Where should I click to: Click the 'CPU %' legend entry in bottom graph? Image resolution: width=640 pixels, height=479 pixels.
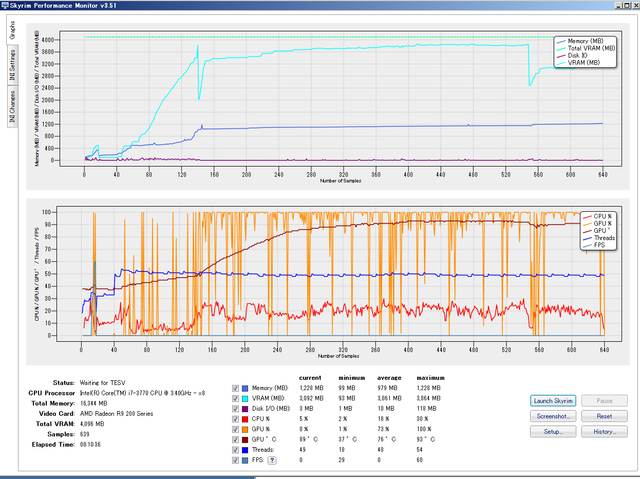[x=602, y=216]
